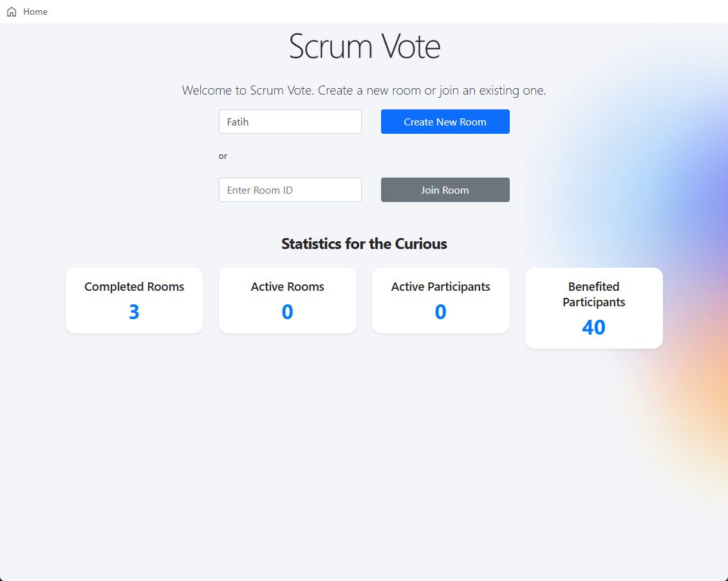Screen dimensions: 728x581
Task: Select the Active Rooms statistic card
Action: 287,300
